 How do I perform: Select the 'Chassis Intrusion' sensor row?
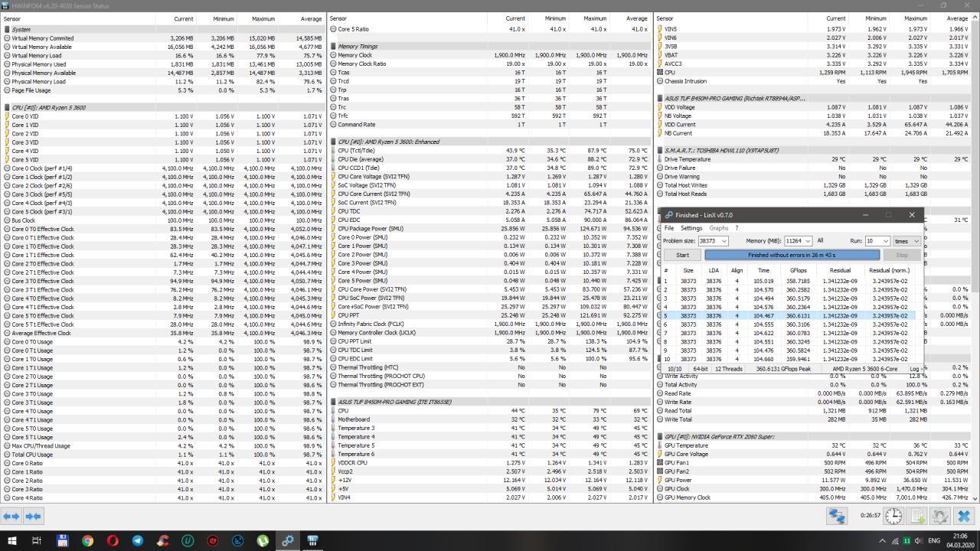[813, 81]
